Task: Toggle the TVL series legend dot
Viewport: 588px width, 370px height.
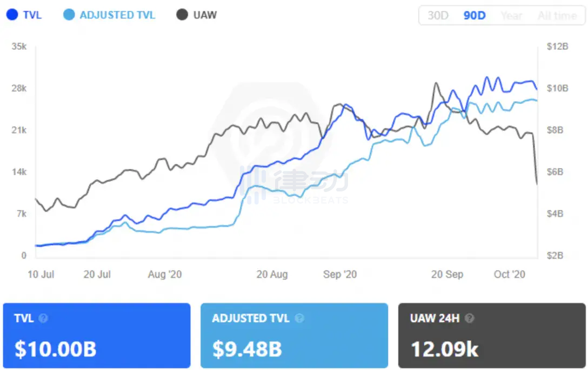Action: click(12, 15)
